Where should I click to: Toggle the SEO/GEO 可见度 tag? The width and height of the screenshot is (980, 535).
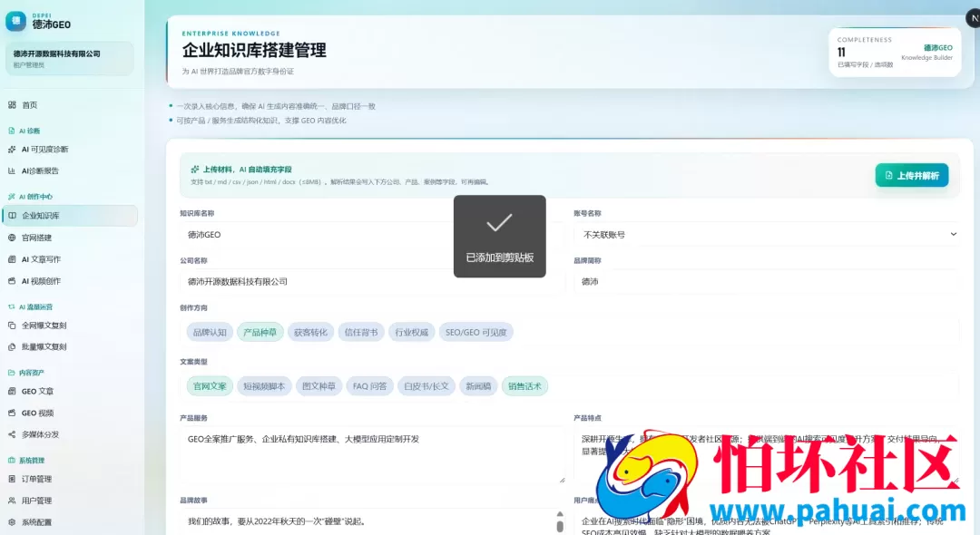tap(476, 332)
